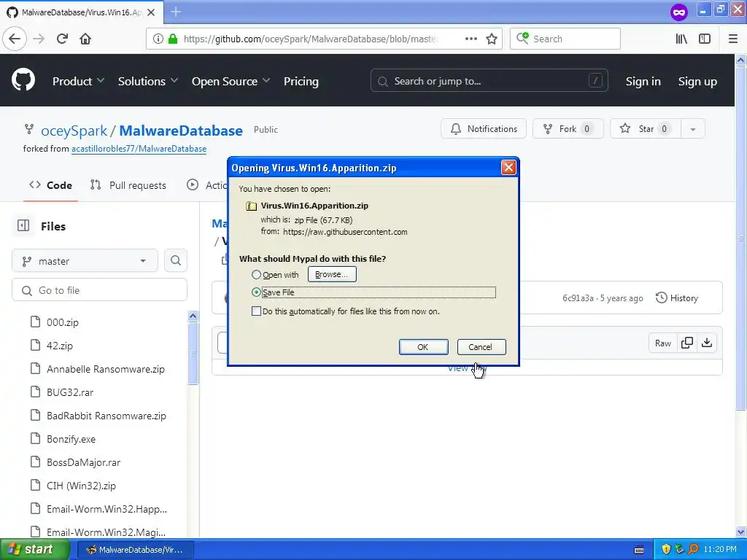Click the magnifier tray icon
This screenshot has width=747, height=560.
pyautogui.click(x=694, y=549)
